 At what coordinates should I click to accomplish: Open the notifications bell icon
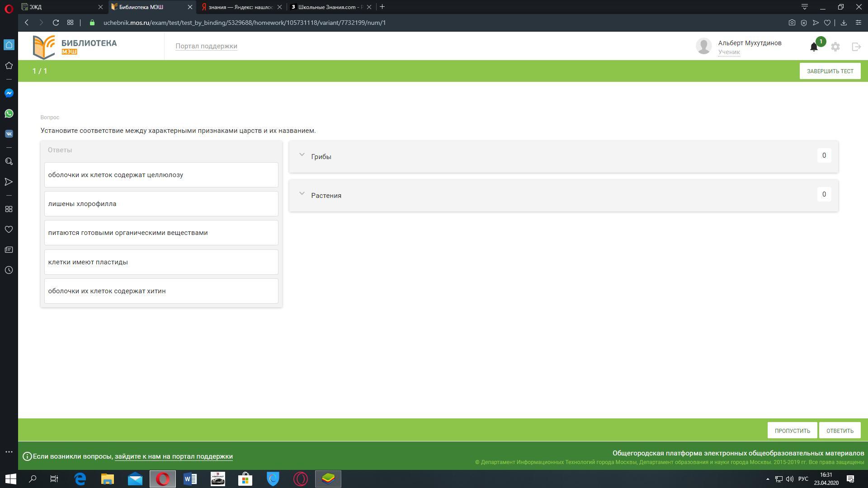(814, 47)
